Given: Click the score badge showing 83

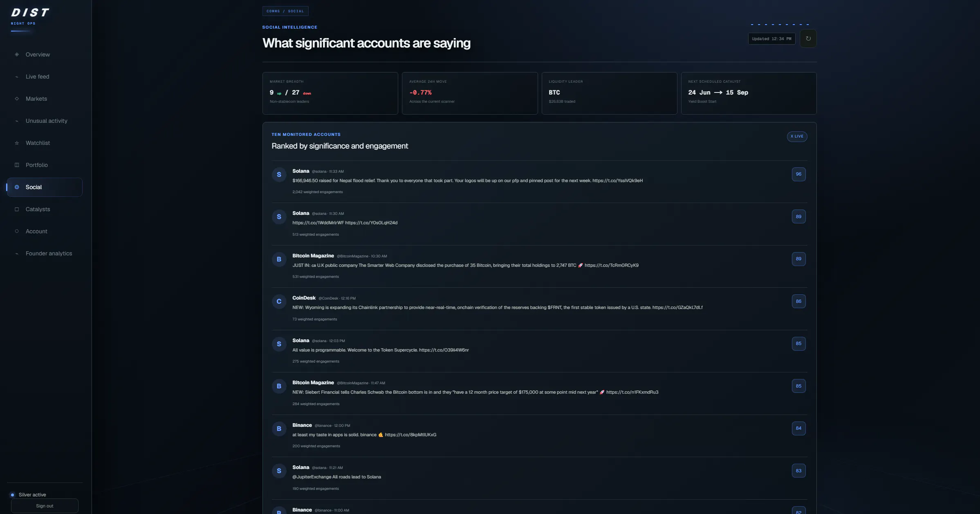Looking at the screenshot, I should click(x=798, y=471).
